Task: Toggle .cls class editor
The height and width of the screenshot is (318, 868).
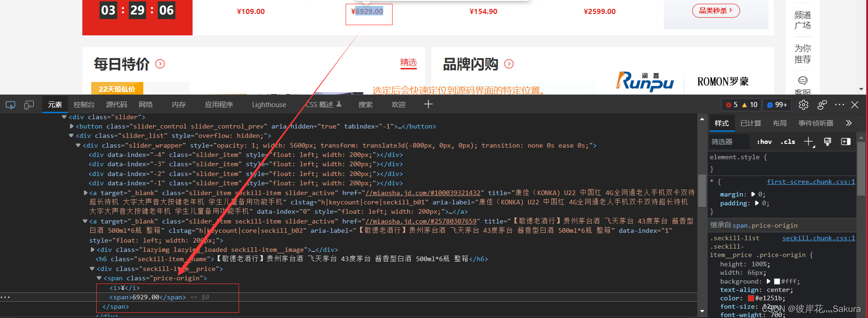Action: pyautogui.click(x=788, y=142)
